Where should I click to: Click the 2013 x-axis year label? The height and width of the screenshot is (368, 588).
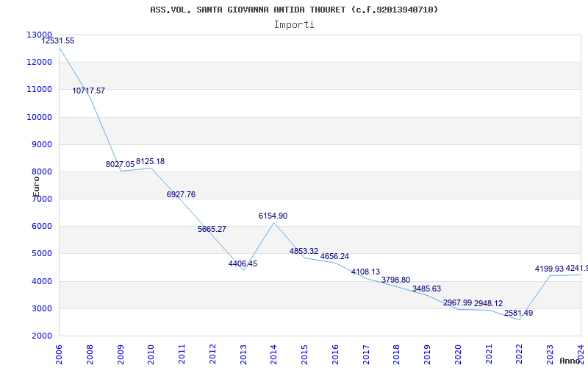243,355
